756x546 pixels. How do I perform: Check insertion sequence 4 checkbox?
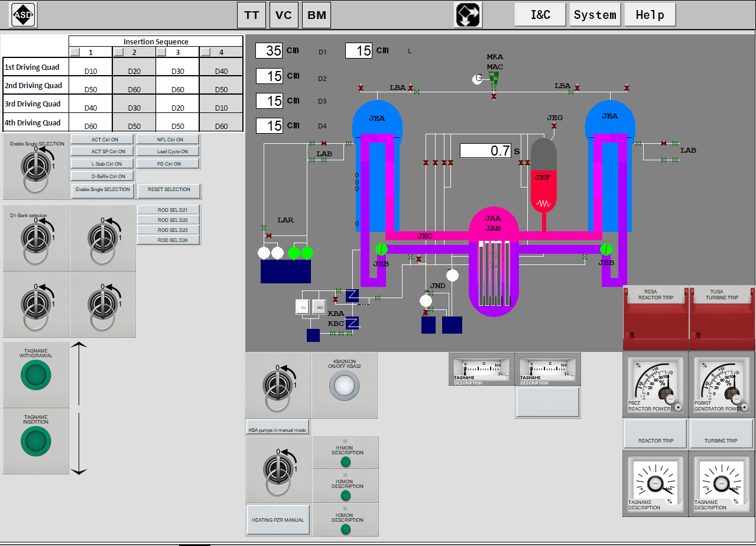point(206,52)
